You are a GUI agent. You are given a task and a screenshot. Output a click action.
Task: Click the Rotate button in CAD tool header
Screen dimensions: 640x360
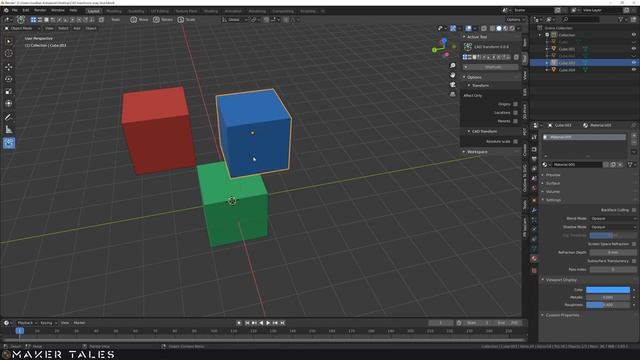[x=163, y=20]
